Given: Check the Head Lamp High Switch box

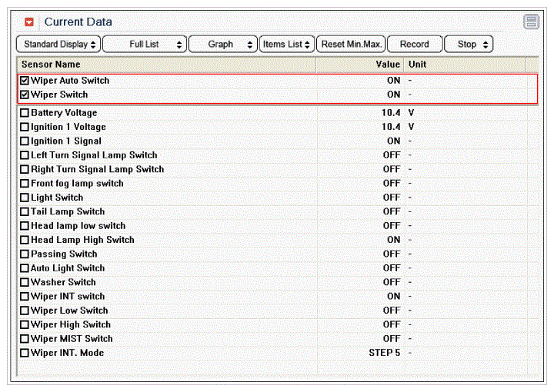Looking at the screenshot, I should click(25, 240).
